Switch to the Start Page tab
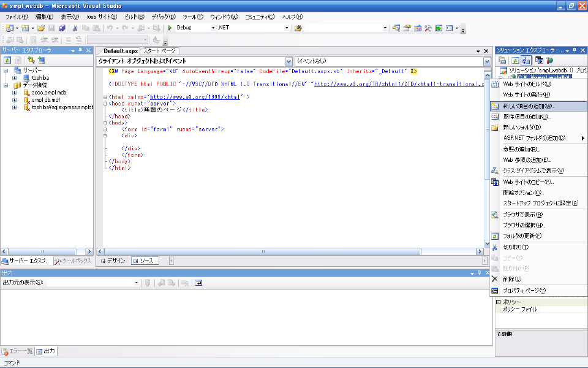 [x=159, y=51]
